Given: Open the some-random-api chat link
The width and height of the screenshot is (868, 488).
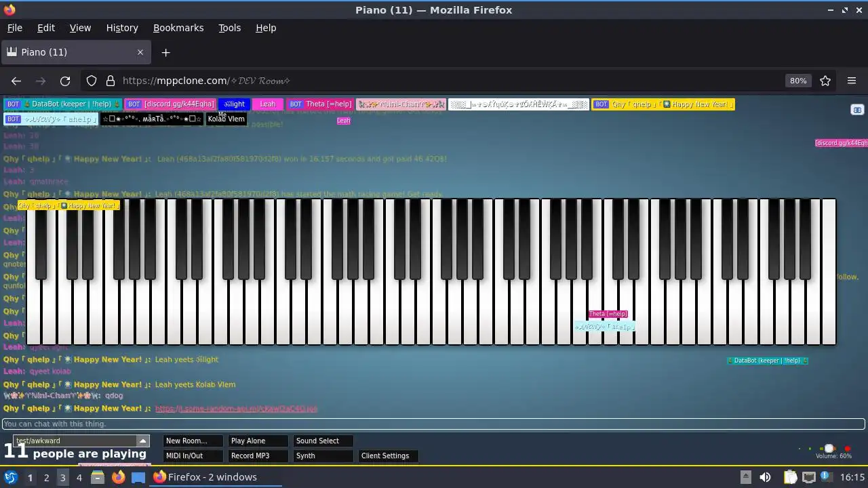Looking at the screenshot, I should point(236,409).
